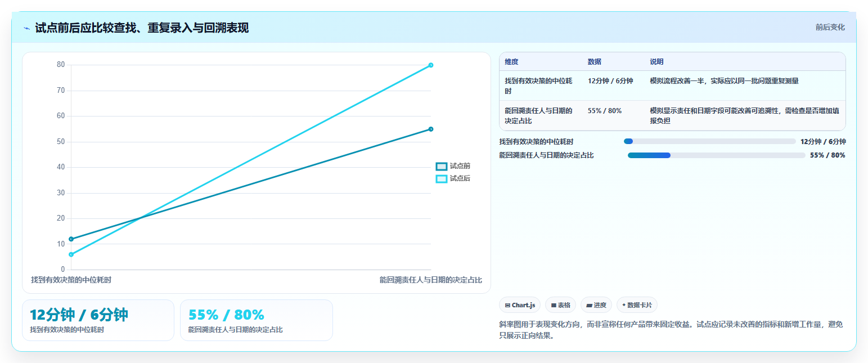Click the x-axis label 能回溯责任人与日期的决定占比
This screenshot has width=868, height=363.
pyautogui.click(x=431, y=280)
